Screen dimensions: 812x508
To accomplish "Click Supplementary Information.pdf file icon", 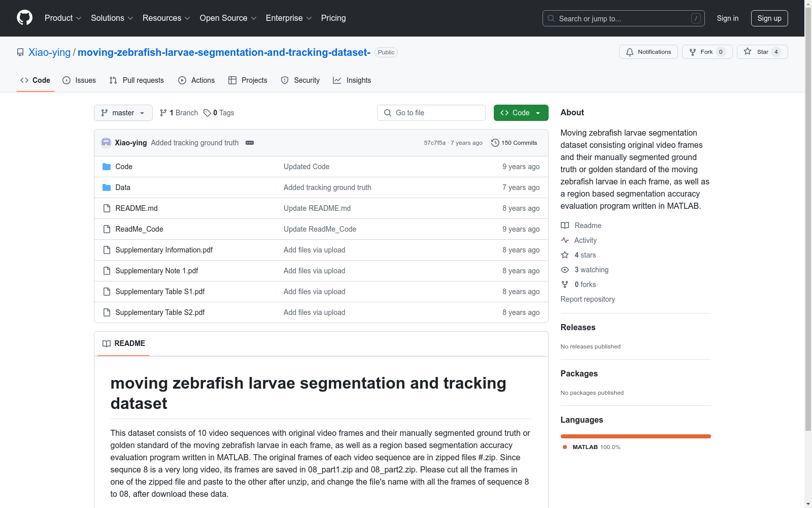I will tap(107, 250).
